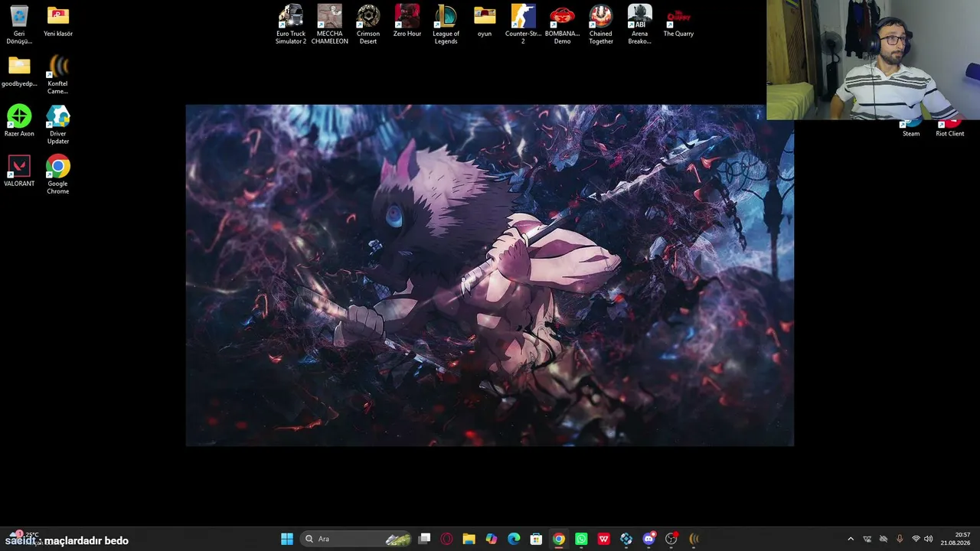Launch the Counter-Strike 2 shortcut
Image resolution: width=980 pixels, height=551 pixels.
click(x=524, y=24)
